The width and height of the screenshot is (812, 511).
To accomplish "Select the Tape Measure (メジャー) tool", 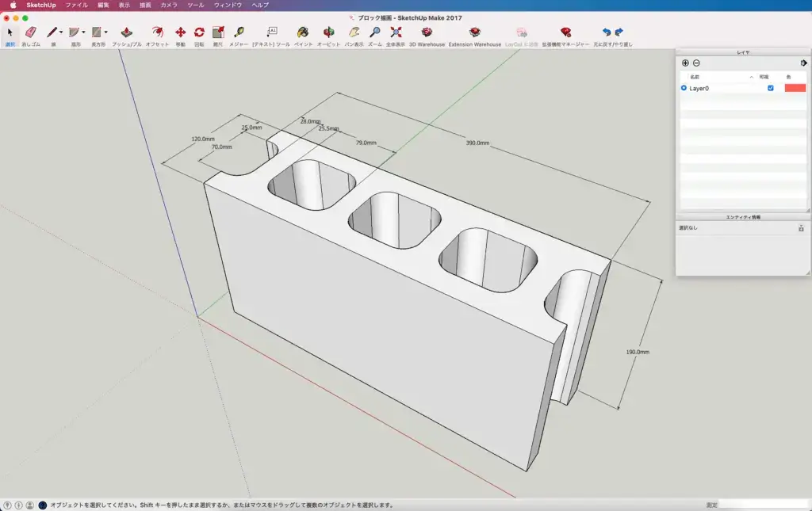I will (239, 32).
